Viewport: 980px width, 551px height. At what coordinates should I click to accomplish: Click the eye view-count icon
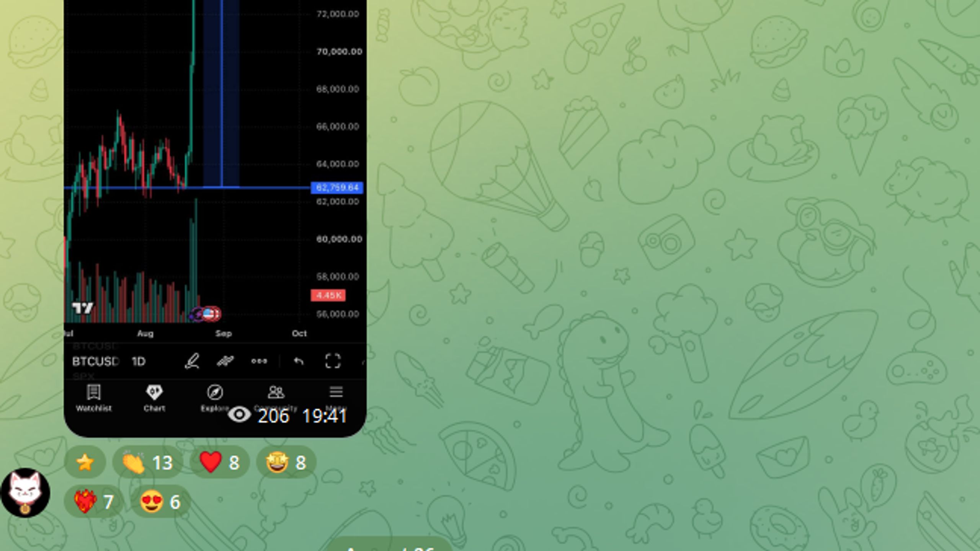point(239,415)
